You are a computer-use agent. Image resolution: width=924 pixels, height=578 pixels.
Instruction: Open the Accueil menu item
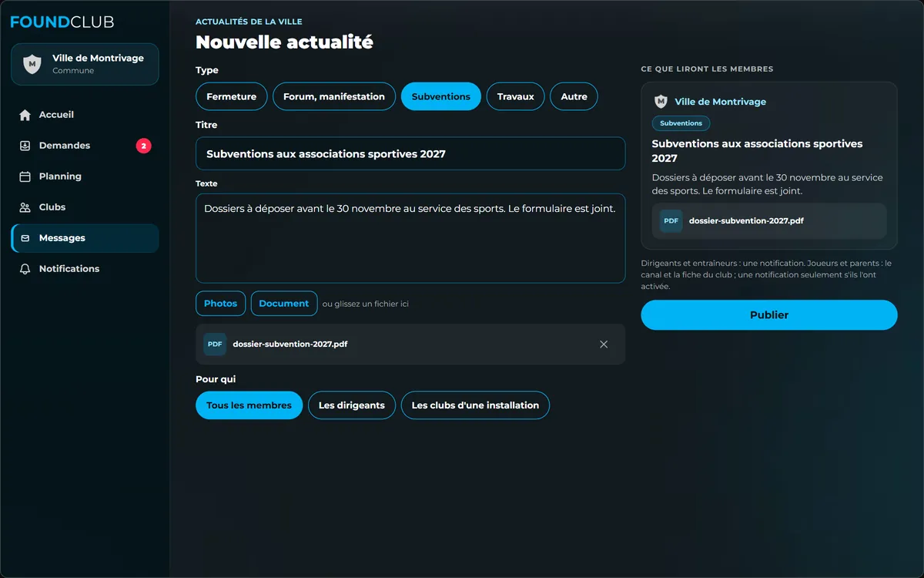click(x=85, y=115)
